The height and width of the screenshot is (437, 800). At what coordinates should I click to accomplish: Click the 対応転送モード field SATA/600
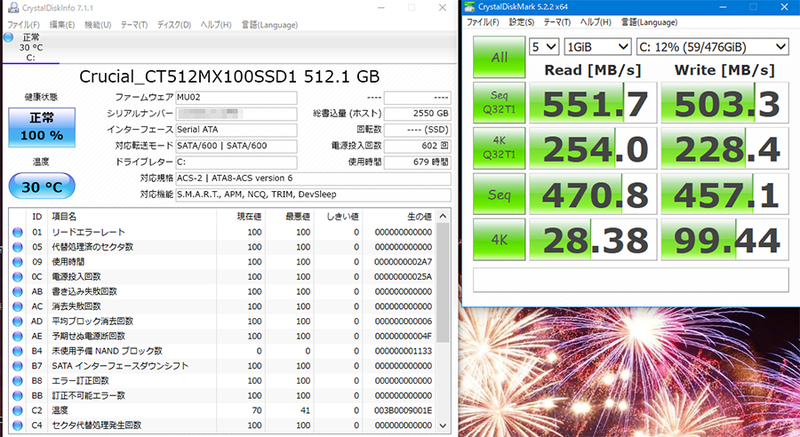[x=236, y=146]
